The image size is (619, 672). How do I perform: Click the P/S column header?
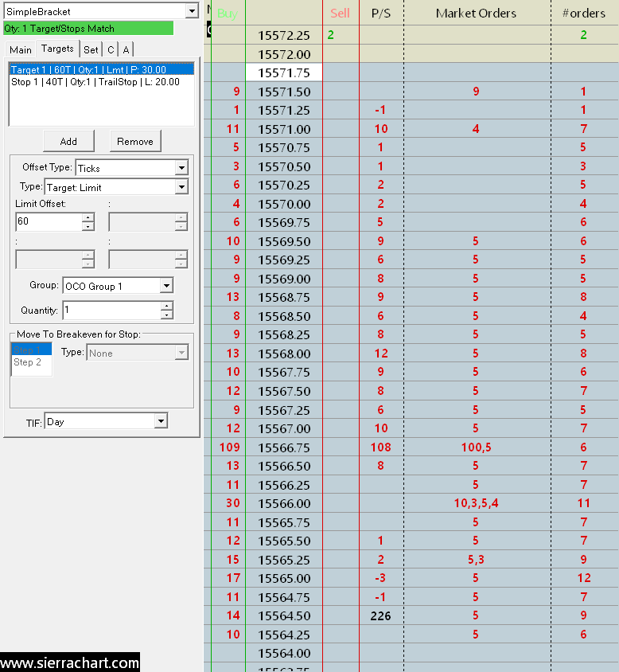(x=381, y=14)
